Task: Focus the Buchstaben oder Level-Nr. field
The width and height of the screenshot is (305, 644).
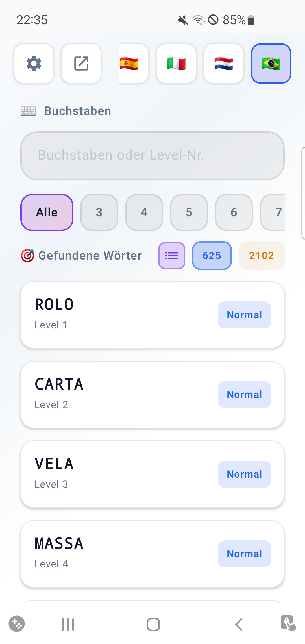Action: coord(152,156)
